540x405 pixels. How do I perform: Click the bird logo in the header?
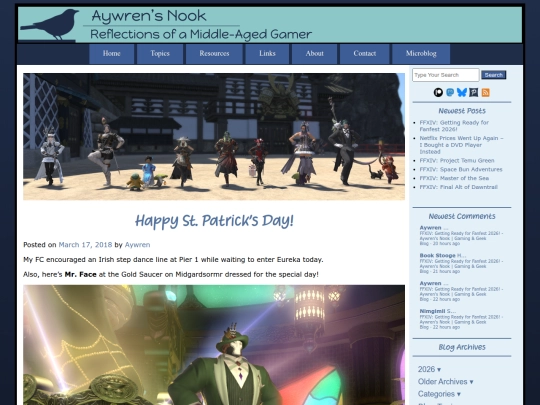click(50, 25)
